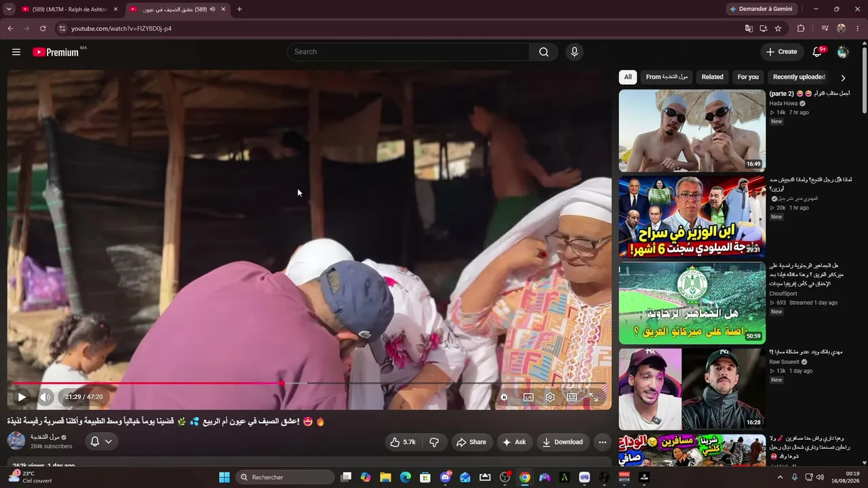
Task: Open the Ask AI button
Action: 513,442
